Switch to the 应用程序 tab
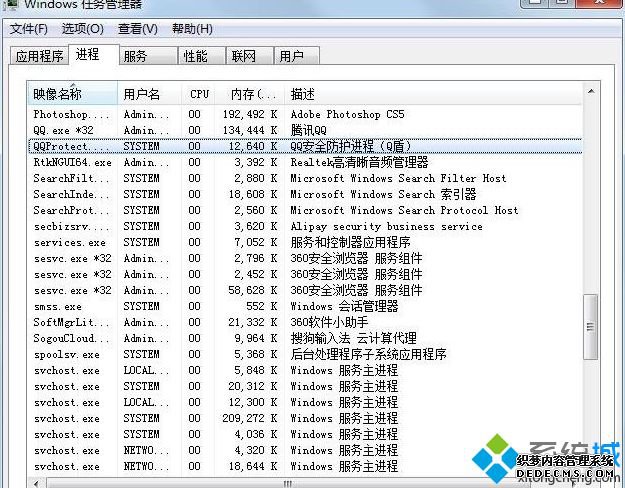This screenshot has width=625, height=488. pos(39,56)
